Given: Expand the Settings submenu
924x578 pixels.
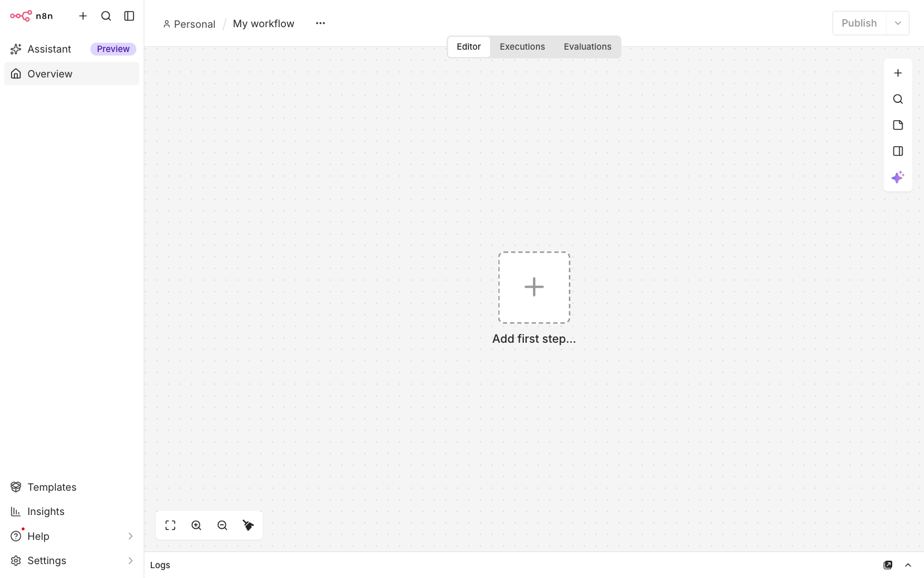Looking at the screenshot, I should (x=131, y=561).
